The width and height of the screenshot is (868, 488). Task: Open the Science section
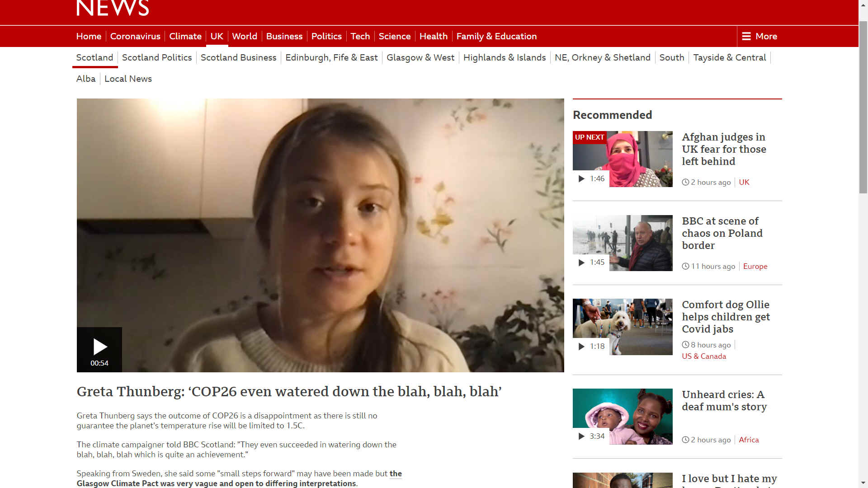tap(395, 36)
